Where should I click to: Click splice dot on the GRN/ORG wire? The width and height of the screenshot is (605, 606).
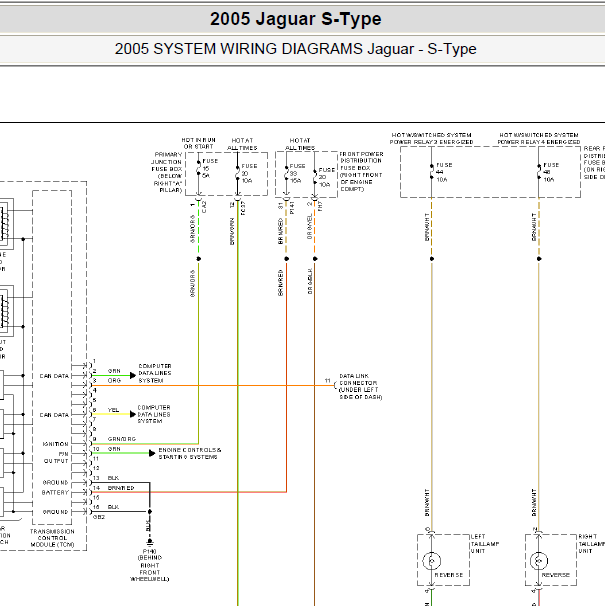coord(199,259)
